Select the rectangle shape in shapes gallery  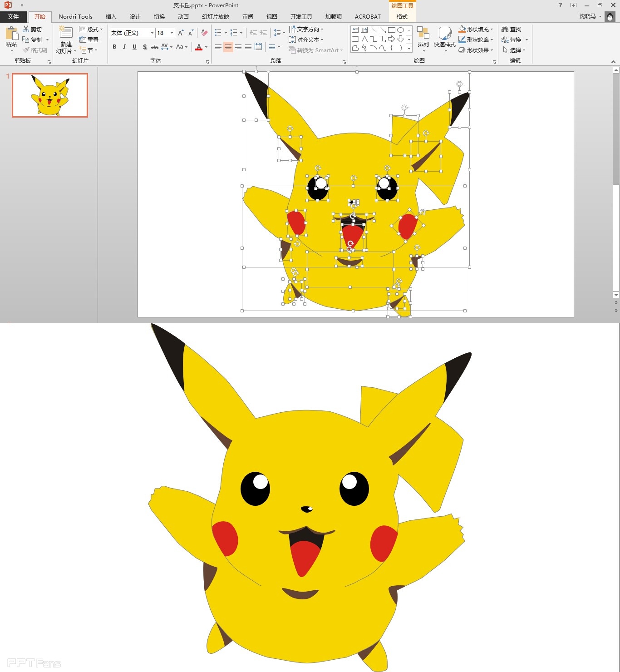coord(391,30)
